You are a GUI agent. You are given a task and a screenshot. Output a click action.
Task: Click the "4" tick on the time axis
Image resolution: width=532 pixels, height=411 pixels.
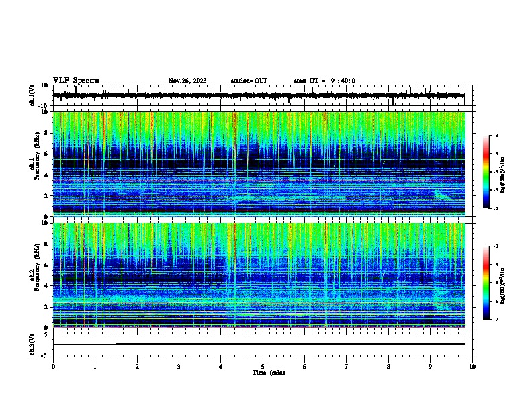[x=221, y=367]
